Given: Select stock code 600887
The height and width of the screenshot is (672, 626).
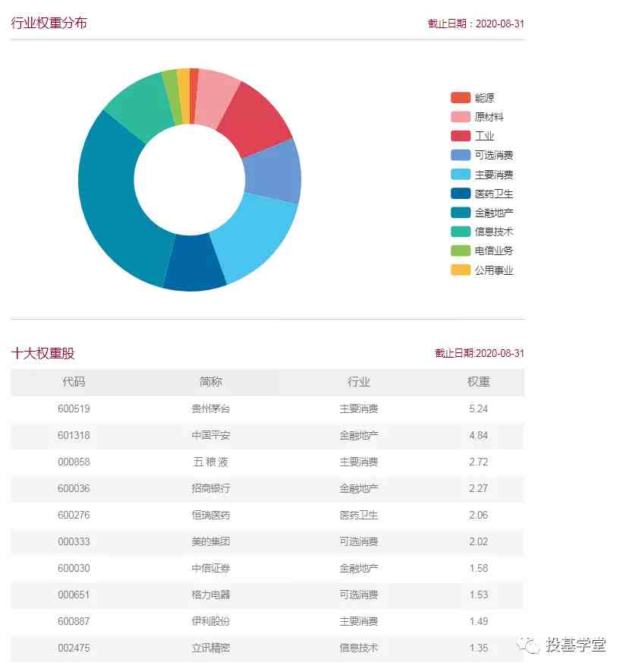Looking at the screenshot, I should pyautogui.click(x=74, y=621).
